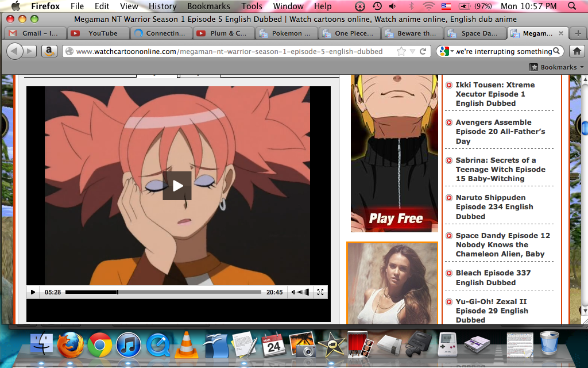
Task: Open Finder from the Dock
Action: tap(41, 344)
